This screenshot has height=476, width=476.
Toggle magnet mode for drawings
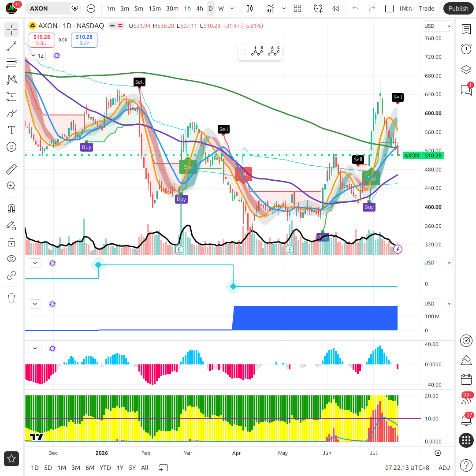pos(11,208)
